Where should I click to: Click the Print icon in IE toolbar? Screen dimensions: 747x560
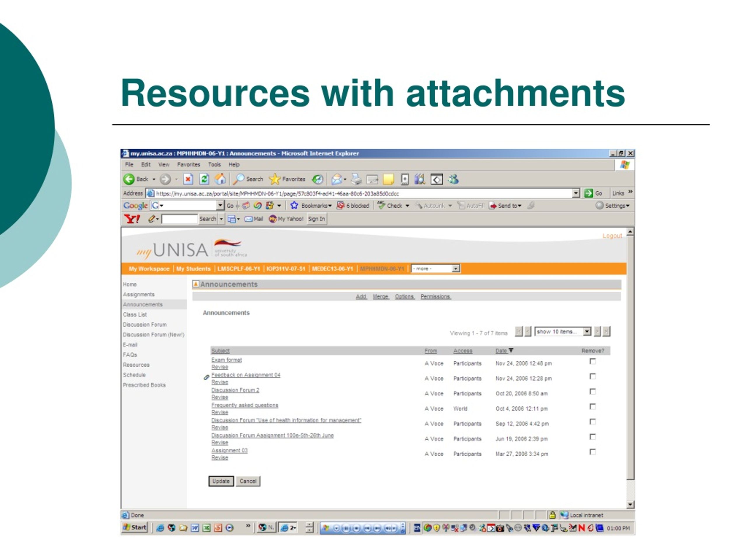[356, 179]
